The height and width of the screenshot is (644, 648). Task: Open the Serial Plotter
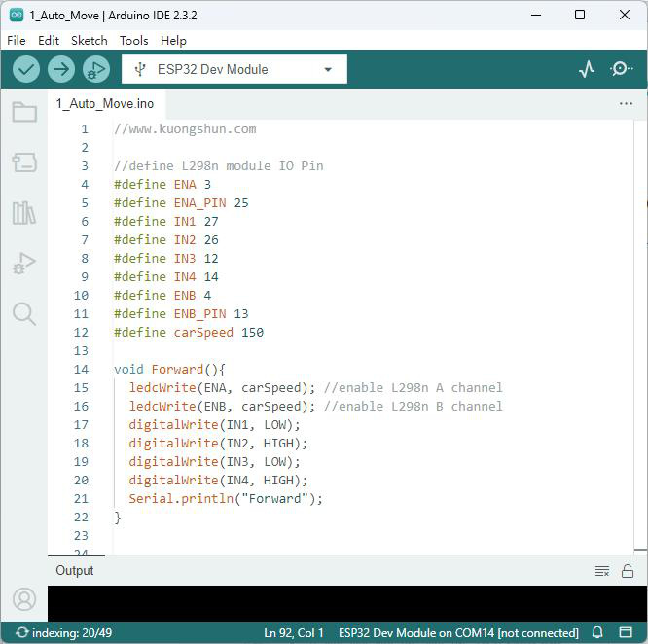click(587, 69)
